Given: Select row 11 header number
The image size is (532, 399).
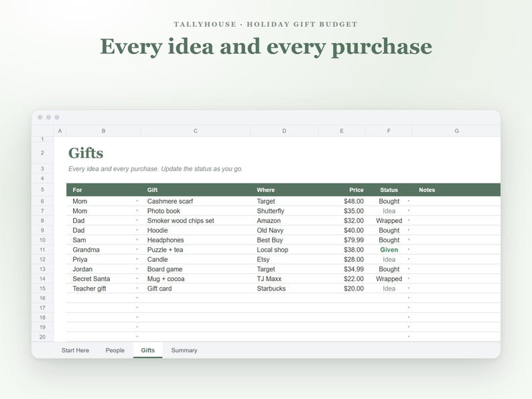Looking at the screenshot, I should pos(42,250).
